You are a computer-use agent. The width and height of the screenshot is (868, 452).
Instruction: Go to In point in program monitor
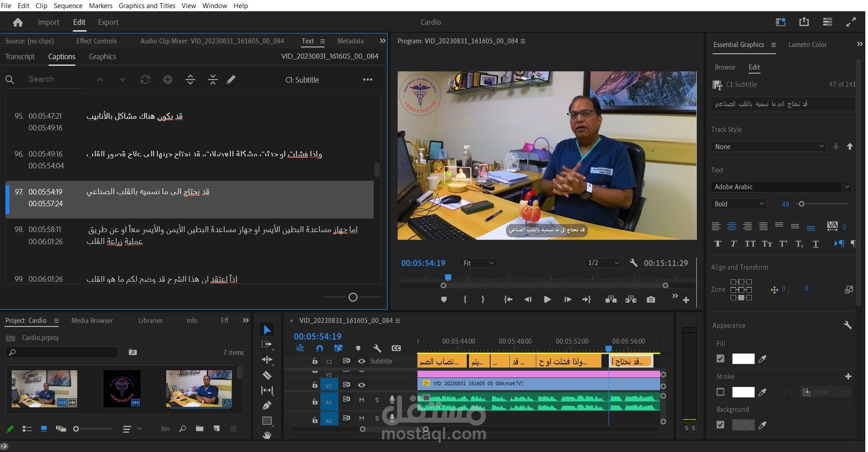508,299
